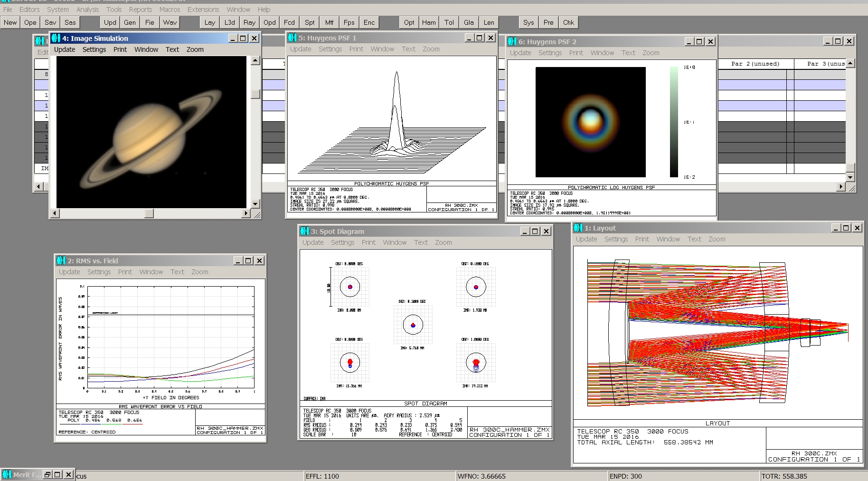The image size is (868, 481).
Task: Open OPD fan via Opd button
Action: click(x=269, y=22)
